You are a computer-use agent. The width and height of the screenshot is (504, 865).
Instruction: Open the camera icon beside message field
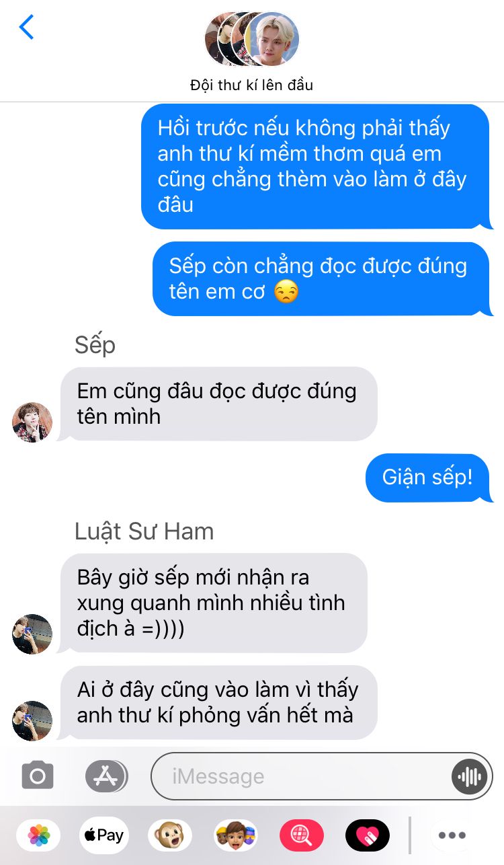38,776
